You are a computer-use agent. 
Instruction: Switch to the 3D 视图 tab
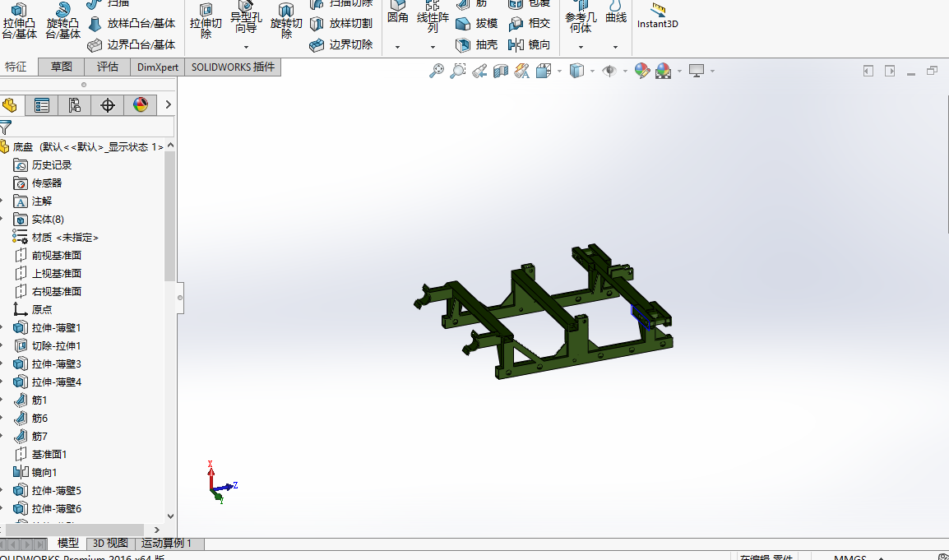click(x=111, y=543)
